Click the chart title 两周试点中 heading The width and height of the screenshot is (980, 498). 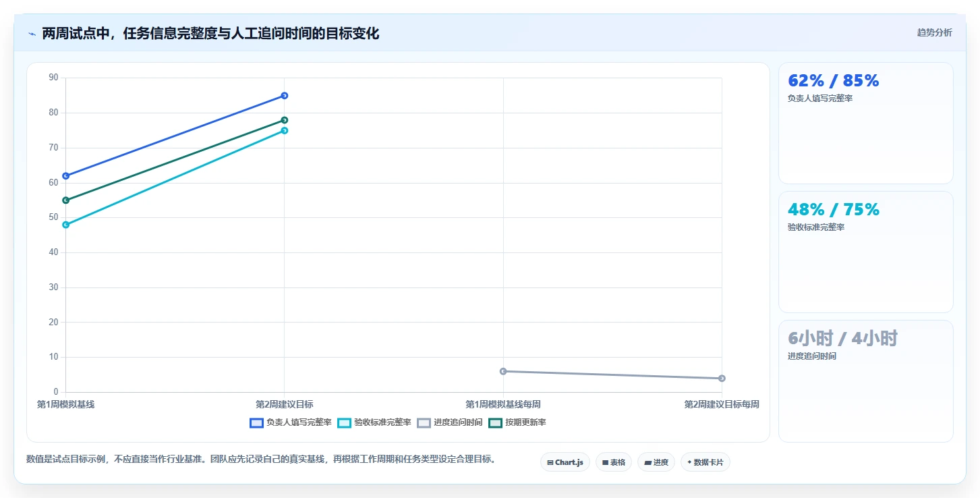tap(210, 33)
